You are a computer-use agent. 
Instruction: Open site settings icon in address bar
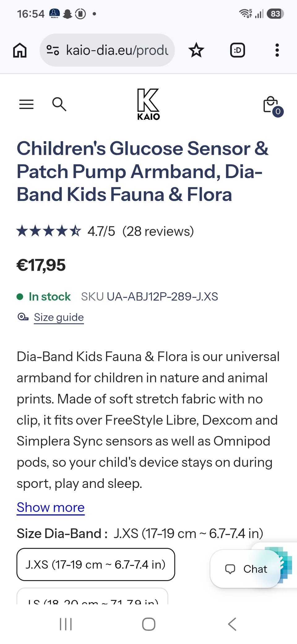pyautogui.click(x=53, y=50)
